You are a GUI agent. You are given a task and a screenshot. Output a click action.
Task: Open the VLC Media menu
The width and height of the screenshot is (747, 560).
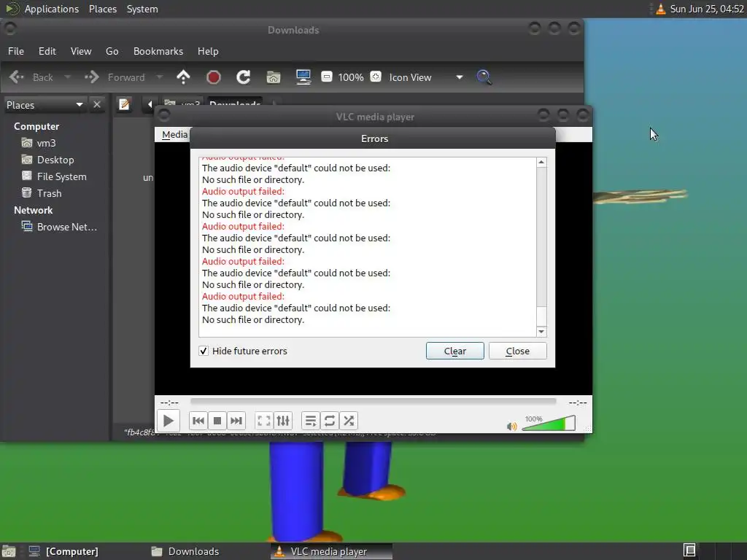tap(174, 135)
